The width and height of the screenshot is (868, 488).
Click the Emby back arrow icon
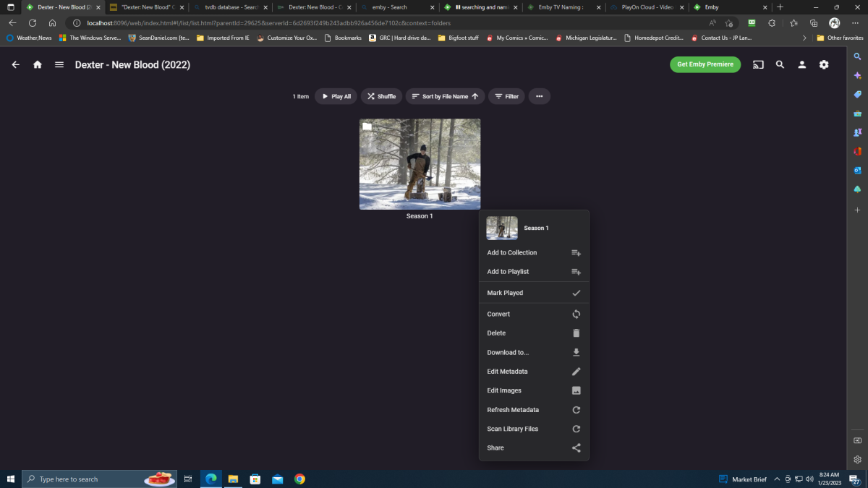tap(15, 64)
